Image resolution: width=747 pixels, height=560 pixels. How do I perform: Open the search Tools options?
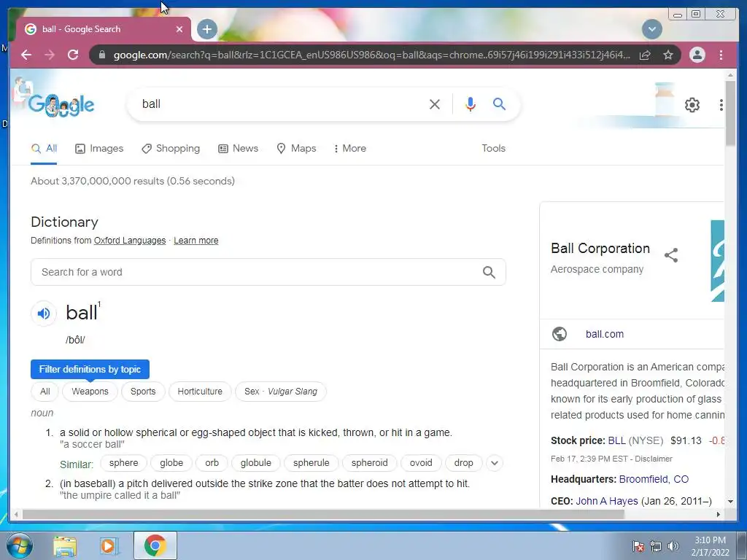pos(493,149)
